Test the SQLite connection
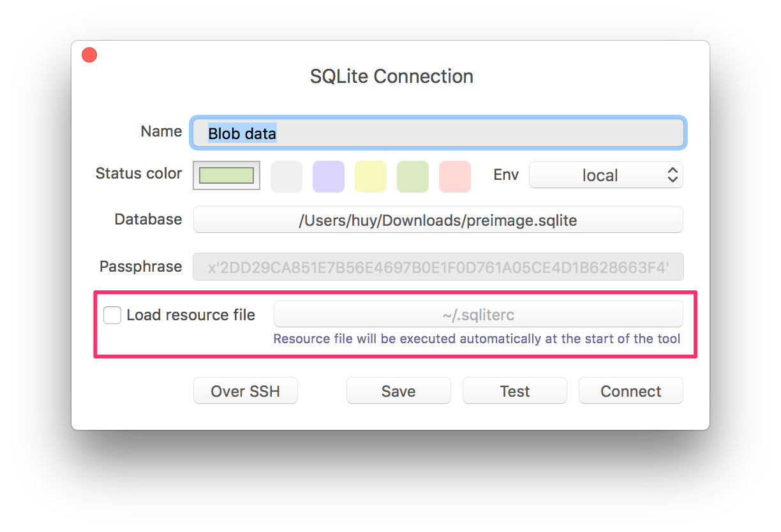The image size is (781, 532). point(515,391)
